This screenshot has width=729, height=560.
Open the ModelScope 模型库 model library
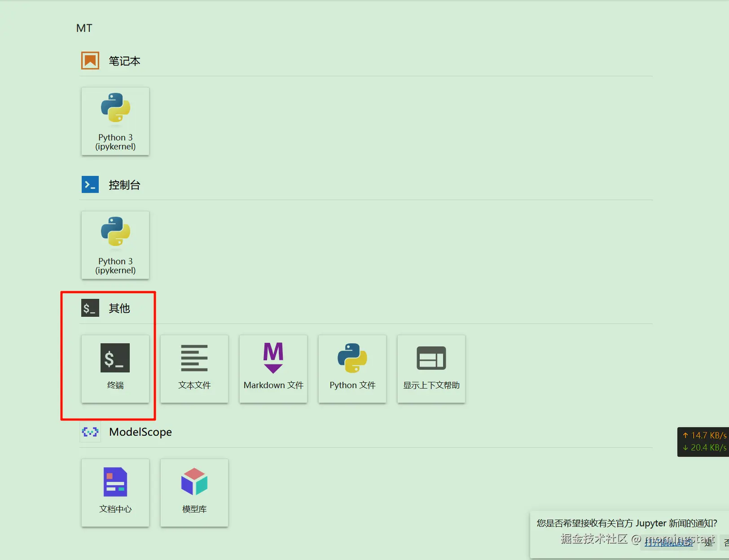click(194, 492)
